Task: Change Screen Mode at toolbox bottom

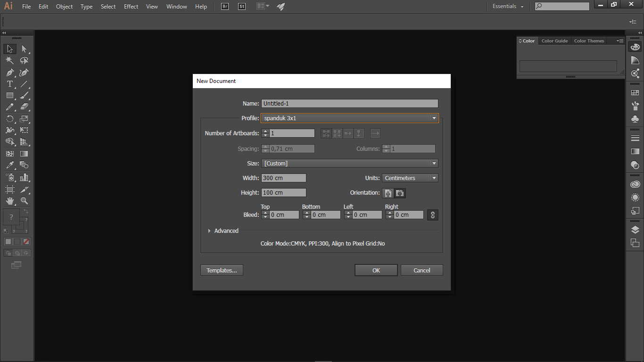Action: click(x=17, y=265)
